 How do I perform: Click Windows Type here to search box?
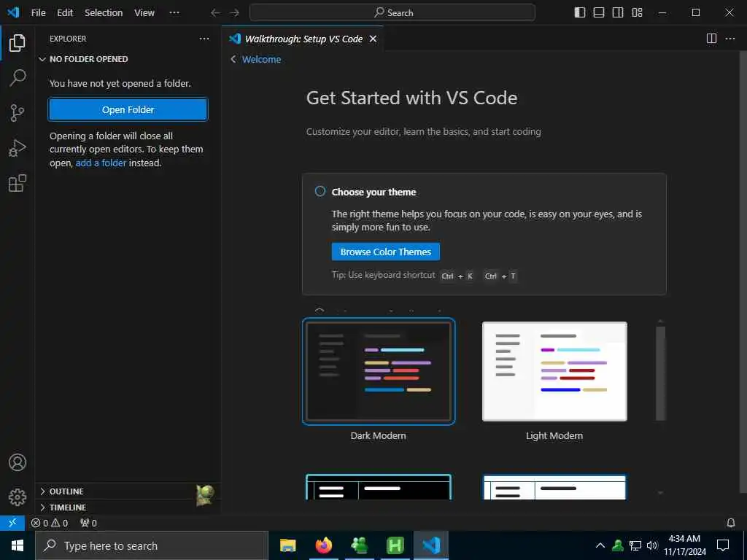click(152, 545)
